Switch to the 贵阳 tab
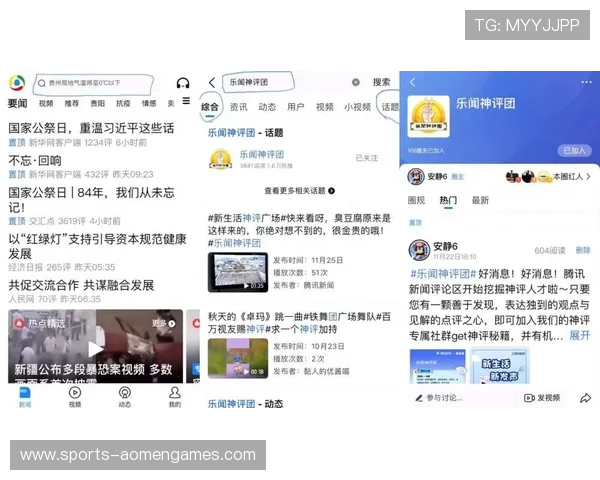600x480 pixels. pyautogui.click(x=98, y=103)
